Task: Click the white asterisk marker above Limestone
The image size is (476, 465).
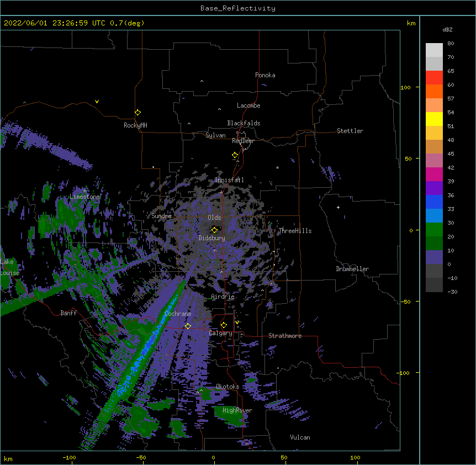Action: coord(84,191)
